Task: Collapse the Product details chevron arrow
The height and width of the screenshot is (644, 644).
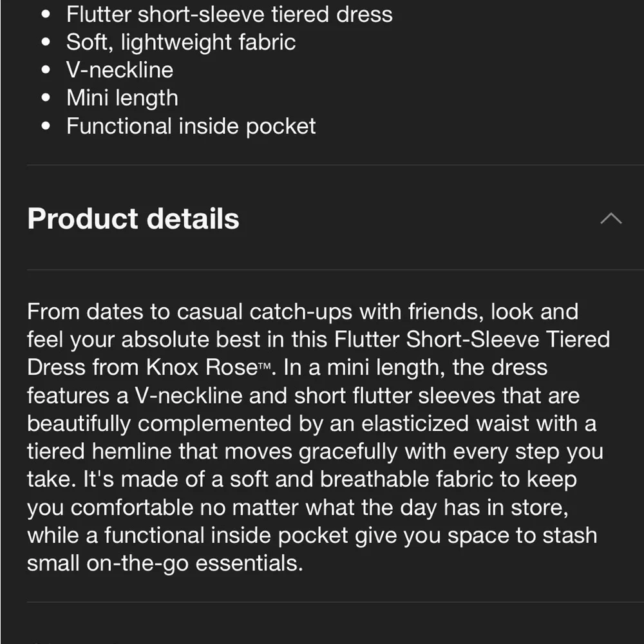Action: (611, 219)
